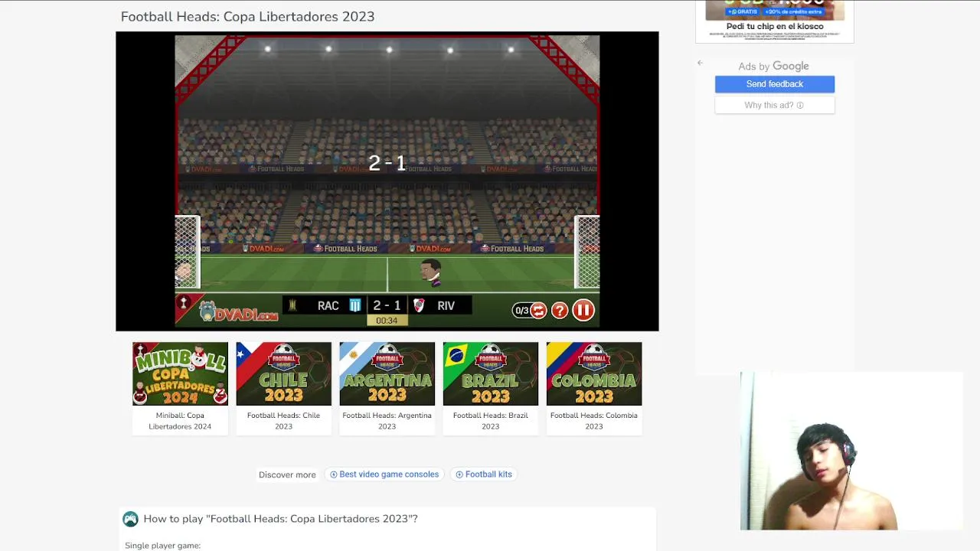Click the 'Pedi tu chip en el kiosco' ad

775,21
